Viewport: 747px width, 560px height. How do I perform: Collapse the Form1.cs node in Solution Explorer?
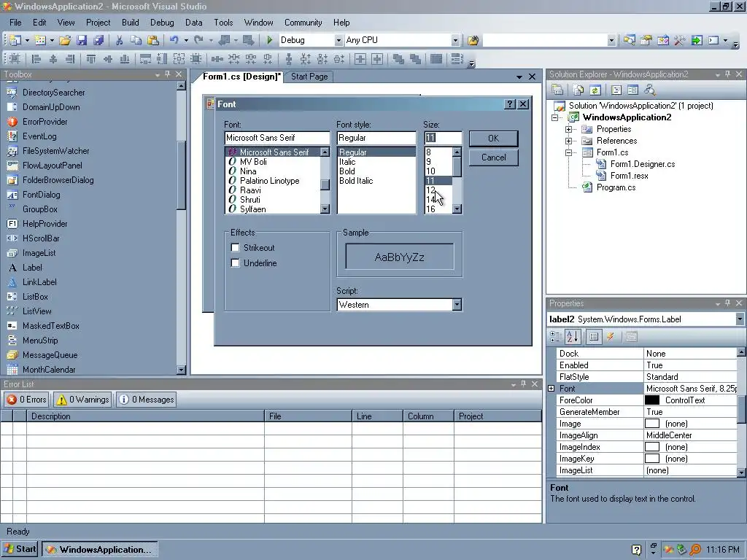(x=568, y=152)
